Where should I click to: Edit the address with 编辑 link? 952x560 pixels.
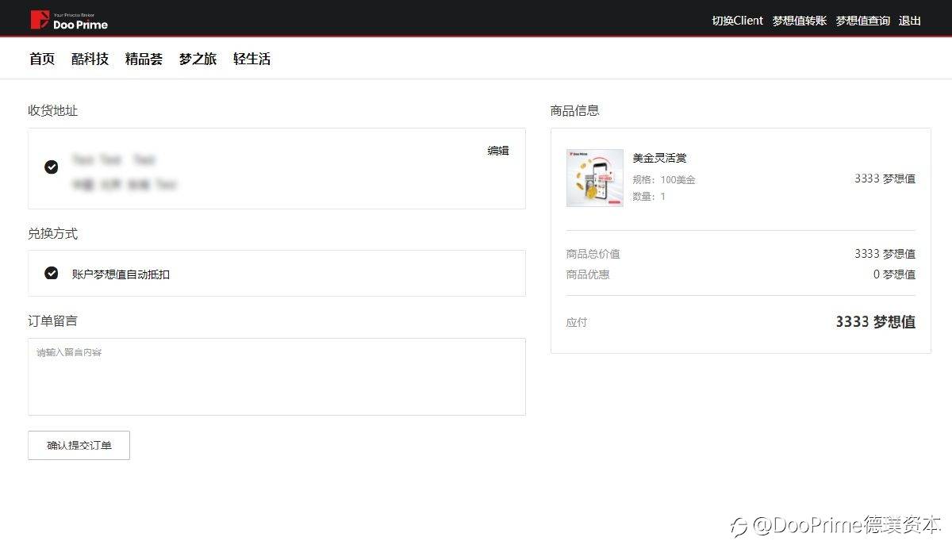click(x=497, y=151)
